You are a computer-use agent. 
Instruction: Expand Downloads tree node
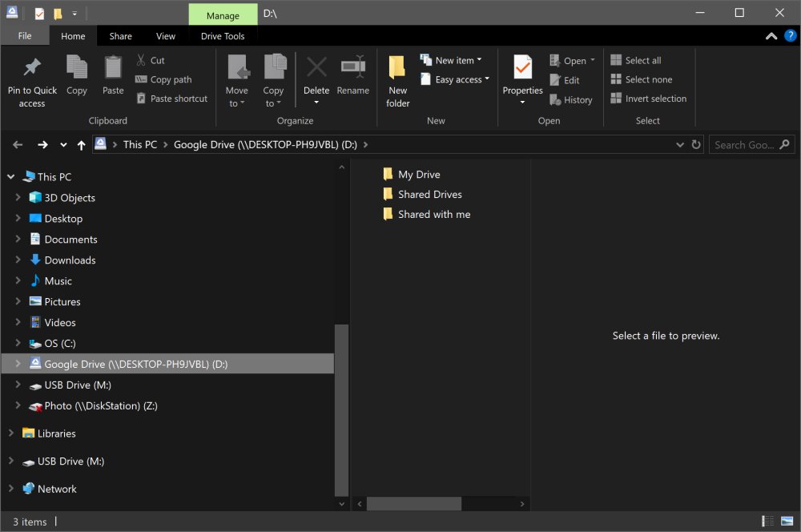point(18,260)
